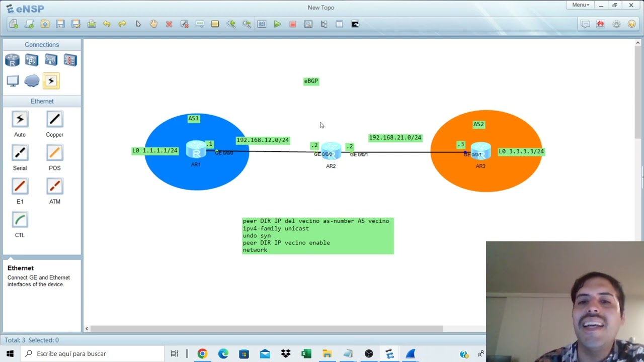644x362 pixels.
Task: Click the green peer command notes box
Action: 318,236
